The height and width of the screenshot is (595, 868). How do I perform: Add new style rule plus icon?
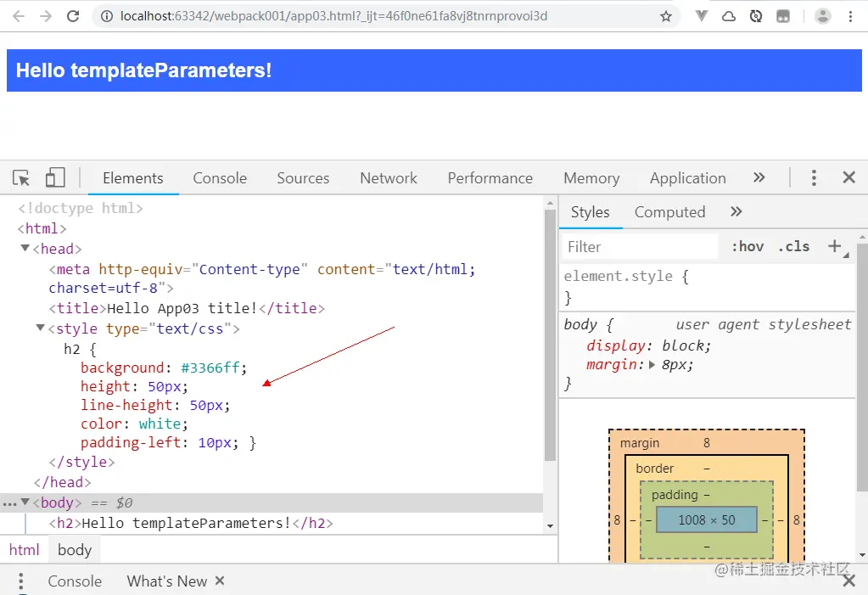tap(835, 246)
